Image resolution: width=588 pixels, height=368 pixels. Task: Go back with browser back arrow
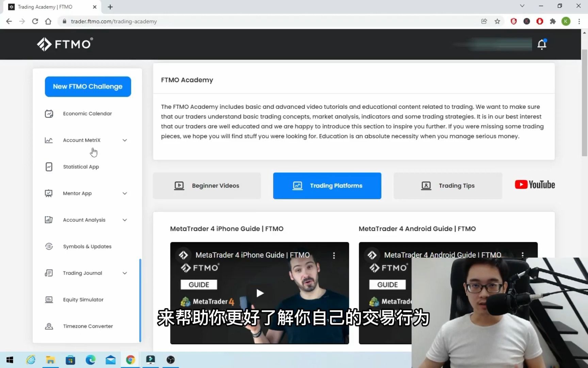coord(9,21)
